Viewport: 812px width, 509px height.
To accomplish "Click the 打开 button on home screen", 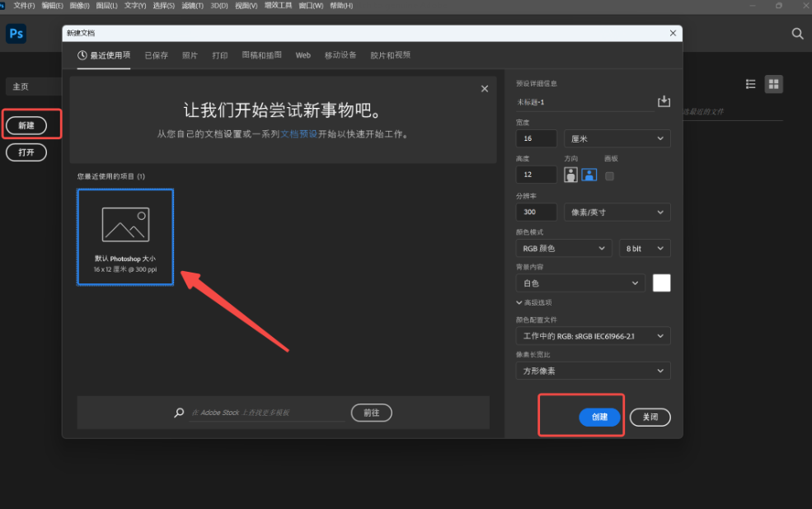I will point(26,152).
